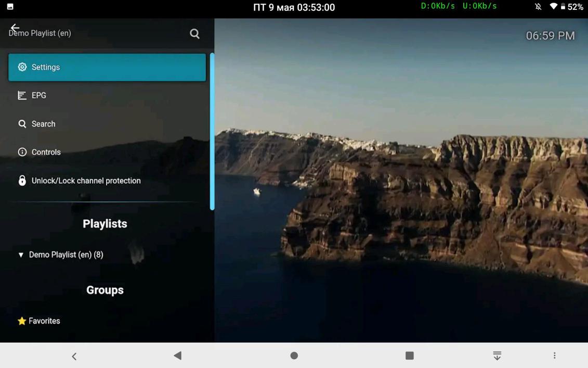Viewport: 588px width, 368px height.
Task: Click the EPG program guide icon
Action: [x=22, y=95]
